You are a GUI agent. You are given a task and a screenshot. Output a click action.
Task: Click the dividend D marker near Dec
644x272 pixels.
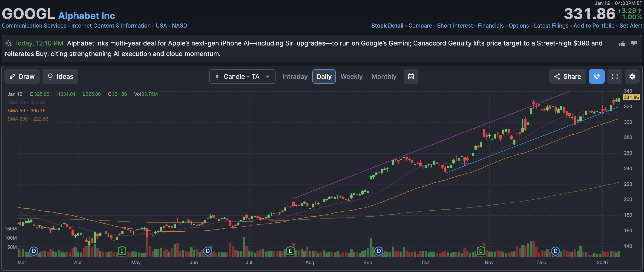coord(555,251)
